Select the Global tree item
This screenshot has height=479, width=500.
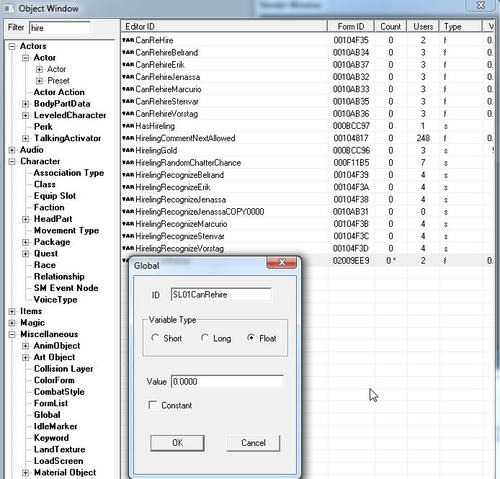point(47,415)
